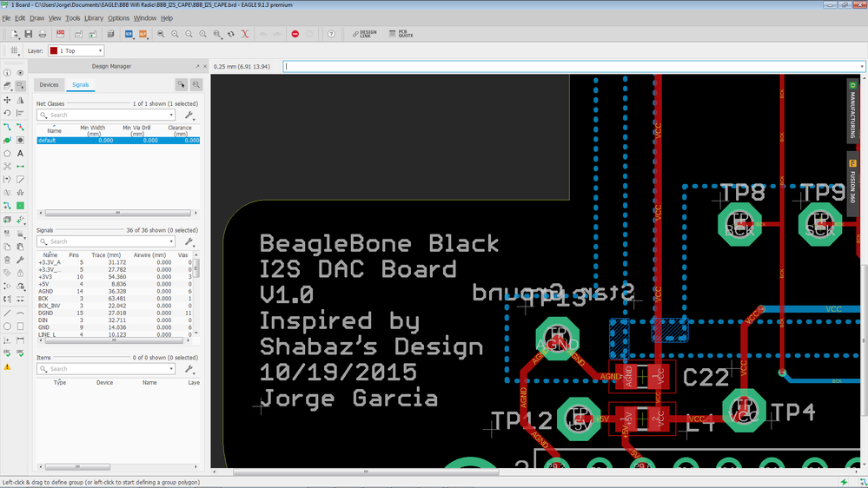Screen dimensions: 868x488
Task: Open the Layer dropdown showing 1 Top
Action: coord(76,50)
